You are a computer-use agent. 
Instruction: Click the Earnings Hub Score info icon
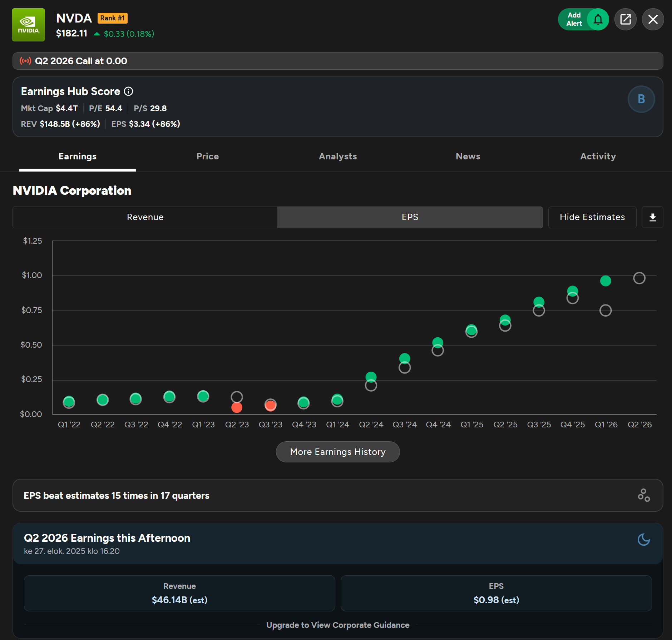pyautogui.click(x=128, y=91)
